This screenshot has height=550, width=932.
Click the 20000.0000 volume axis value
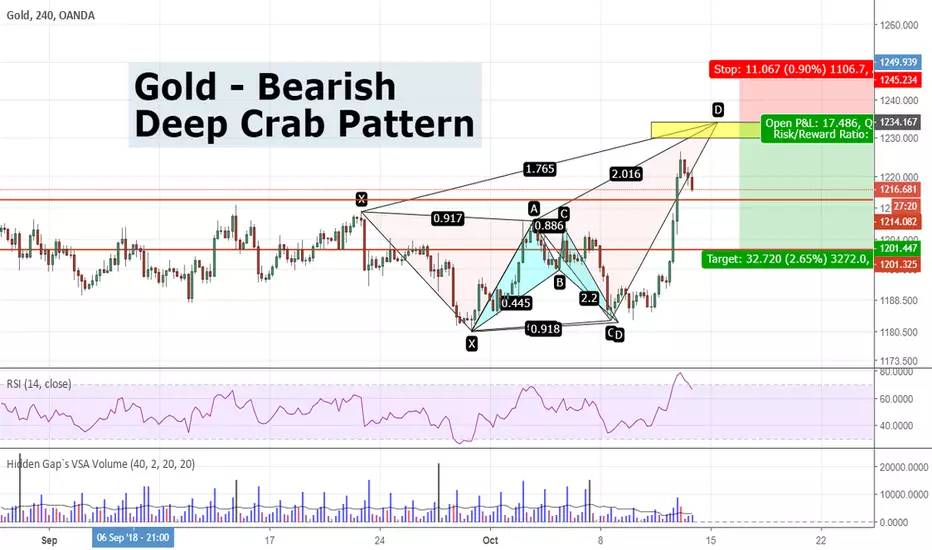coord(902,467)
